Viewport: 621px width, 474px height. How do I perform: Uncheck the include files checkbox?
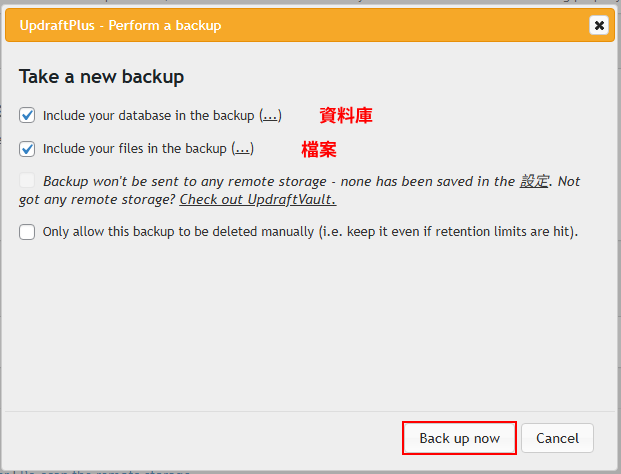click(27, 148)
